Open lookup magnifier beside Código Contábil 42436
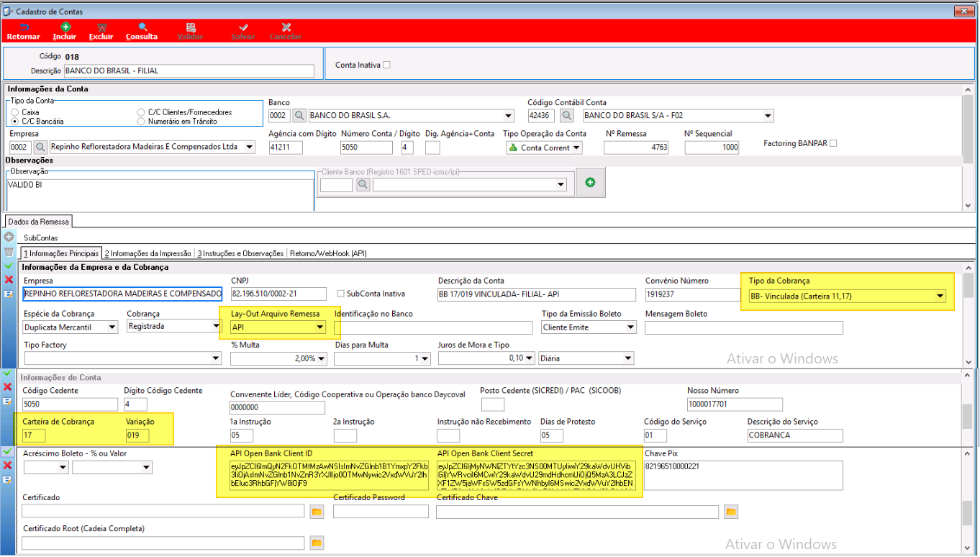 [x=567, y=116]
